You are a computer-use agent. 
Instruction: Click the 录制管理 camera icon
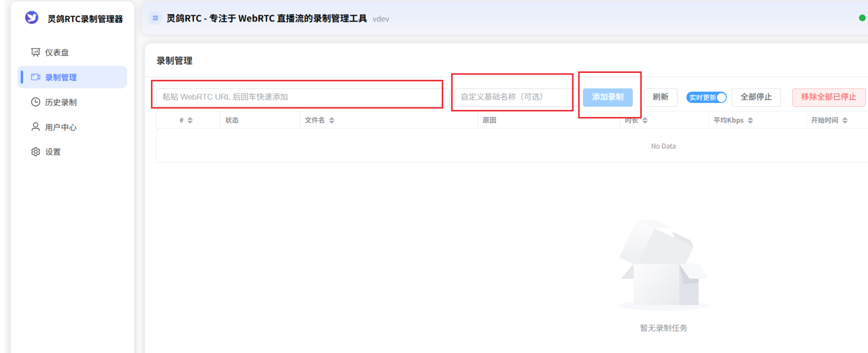coord(36,77)
